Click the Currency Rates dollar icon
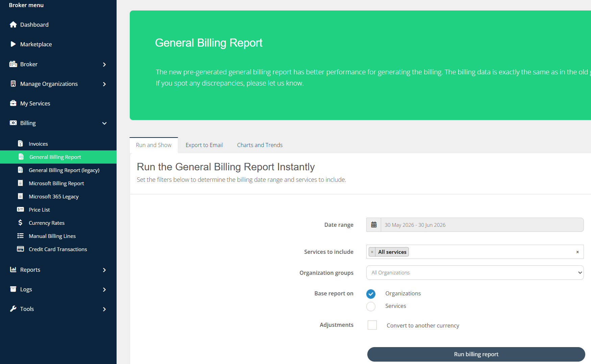The width and height of the screenshot is (591, 364). pyautogui.click(x=20, y=223)
